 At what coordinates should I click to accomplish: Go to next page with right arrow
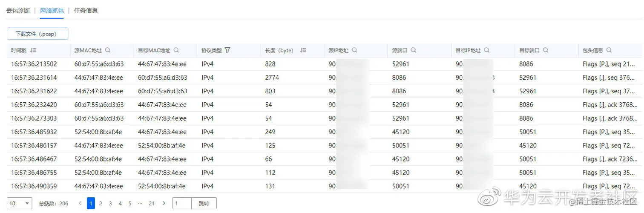pos(164,204)
